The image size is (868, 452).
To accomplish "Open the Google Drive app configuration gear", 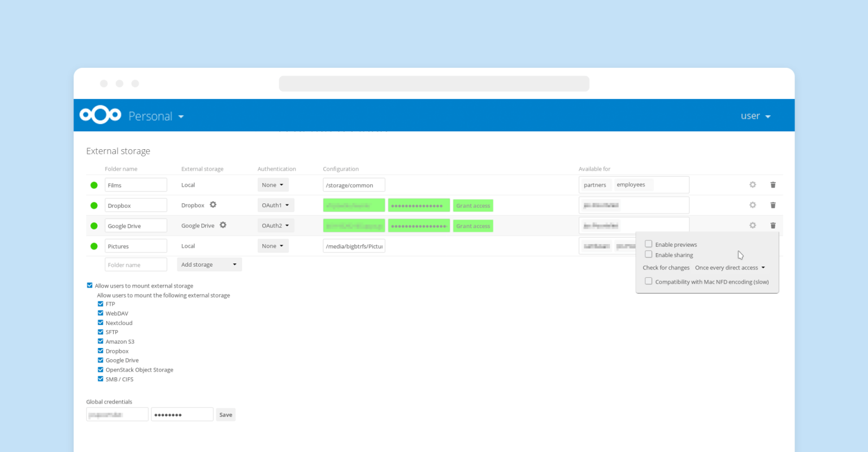I will click(x=223, y=225).
